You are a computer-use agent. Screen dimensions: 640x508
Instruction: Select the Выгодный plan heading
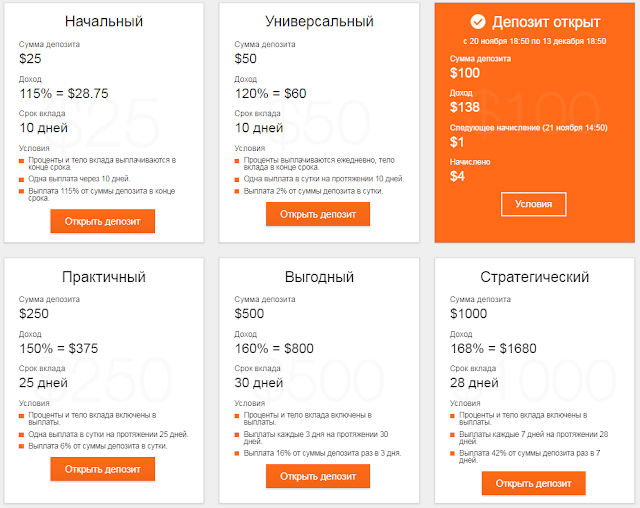click(x=319, y=277)
